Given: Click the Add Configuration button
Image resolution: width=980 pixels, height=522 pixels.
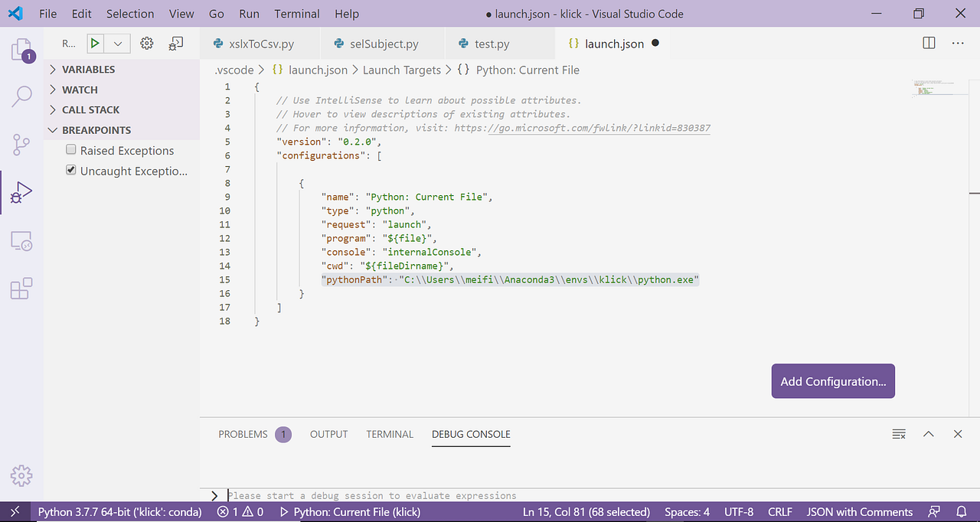Looking at the screenshot, I should [x=833, y=380].
